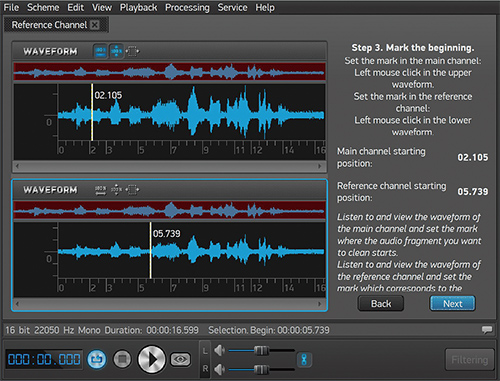Click horizontal 100% zoom icon in upper waveform
The width and height of the screenshot is (500, 381).
click(x=100, y=51)
